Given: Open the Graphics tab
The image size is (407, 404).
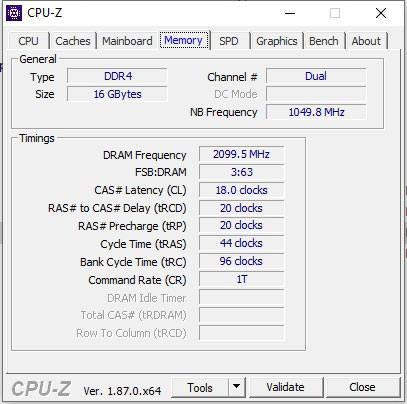Looking at the screenshot, I should click(x=277, y=41).
